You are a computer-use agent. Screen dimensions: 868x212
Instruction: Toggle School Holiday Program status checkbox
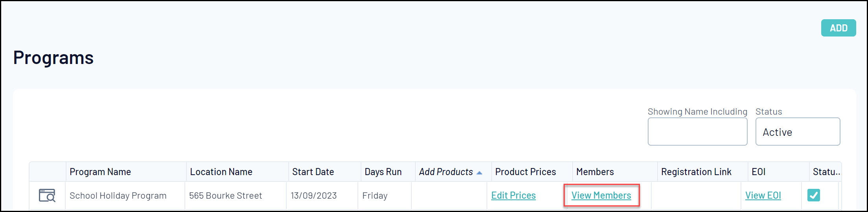pos(813,195)
